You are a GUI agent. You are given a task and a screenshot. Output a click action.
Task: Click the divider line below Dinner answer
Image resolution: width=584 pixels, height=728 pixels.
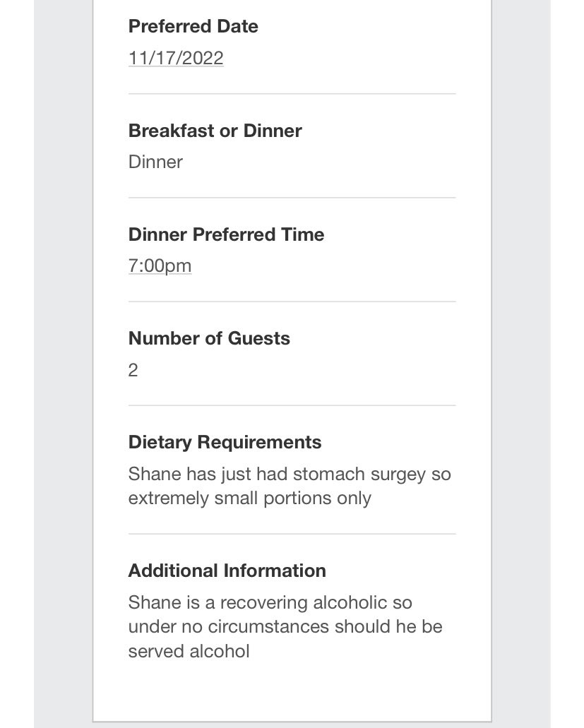click(292, 198)
